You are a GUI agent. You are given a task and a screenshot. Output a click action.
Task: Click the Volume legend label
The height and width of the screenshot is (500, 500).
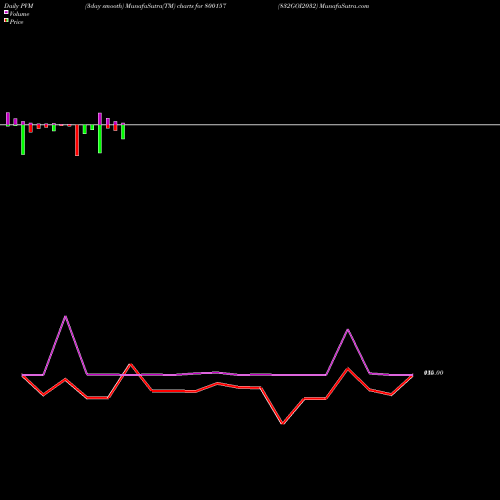(x=19, y=14)
